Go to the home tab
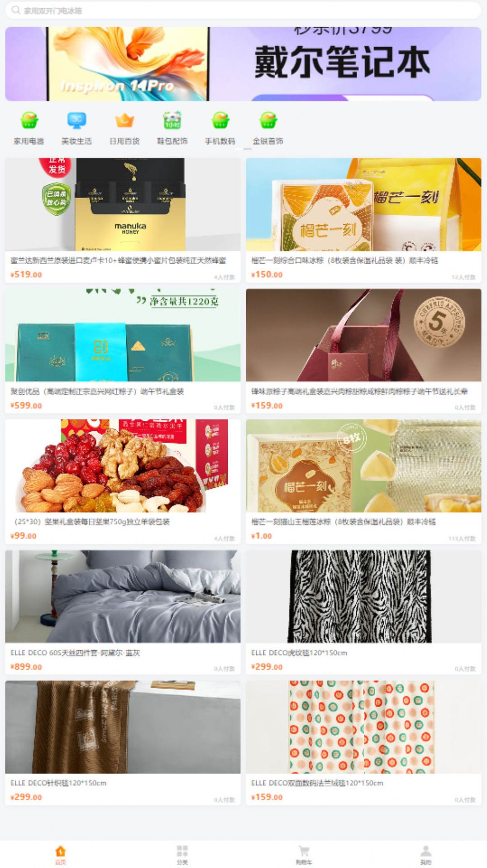The width and height of the screenshot is (487, 868). pos(61,854)
